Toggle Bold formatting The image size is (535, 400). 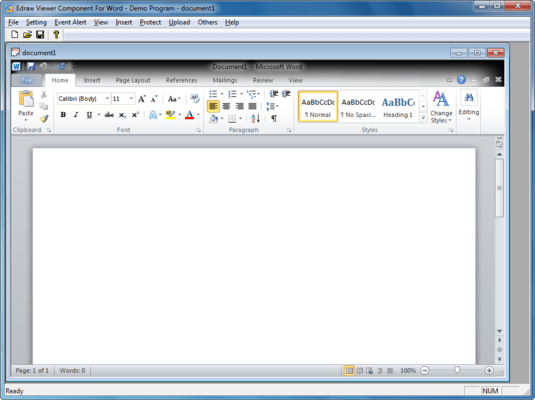[63, 115]
